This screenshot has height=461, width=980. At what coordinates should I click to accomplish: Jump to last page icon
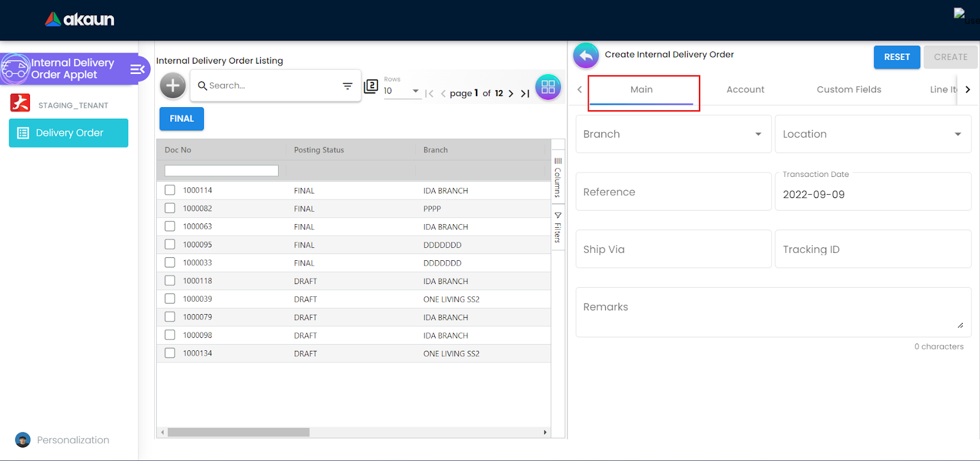coord(525,94)
